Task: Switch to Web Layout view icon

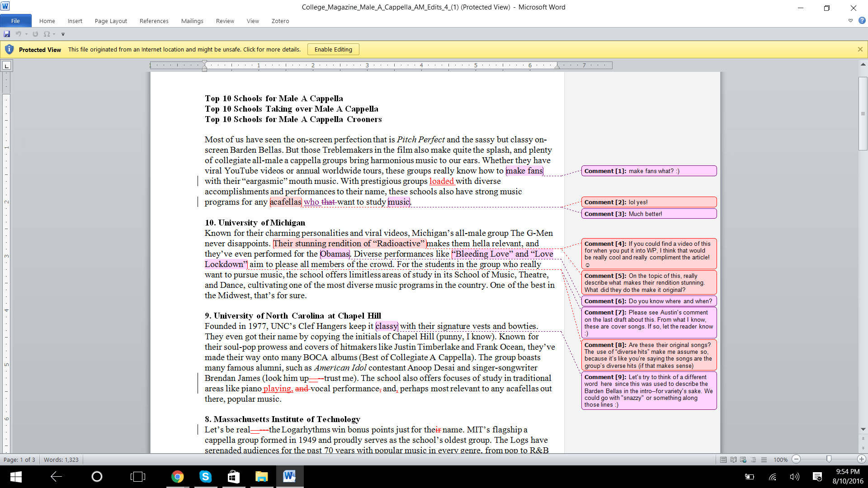Action: [x=743, y=460]
